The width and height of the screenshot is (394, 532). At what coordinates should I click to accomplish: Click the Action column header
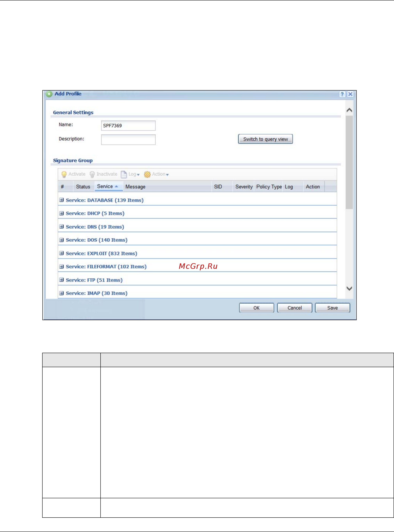[x=314, y=187]
